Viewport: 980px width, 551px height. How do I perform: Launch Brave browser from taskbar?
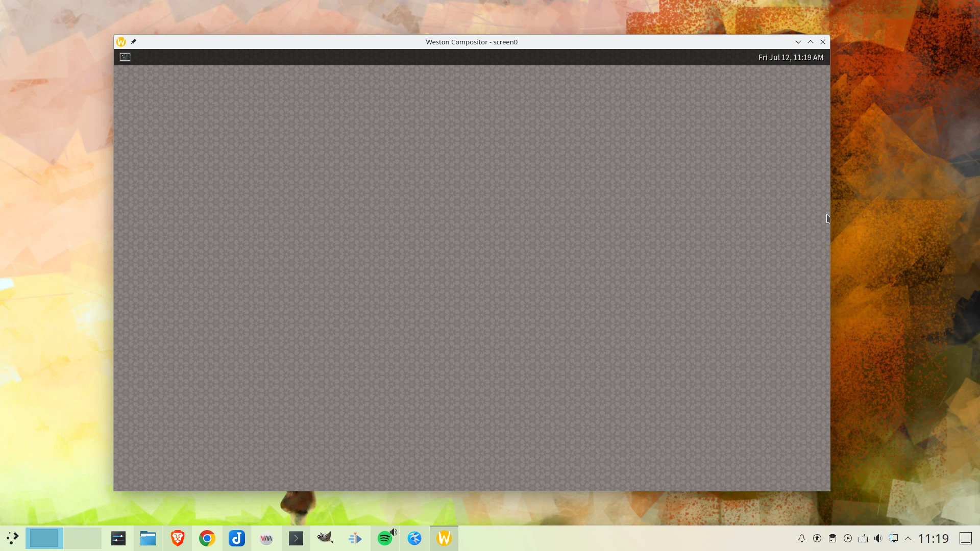[x=178, y=538]
